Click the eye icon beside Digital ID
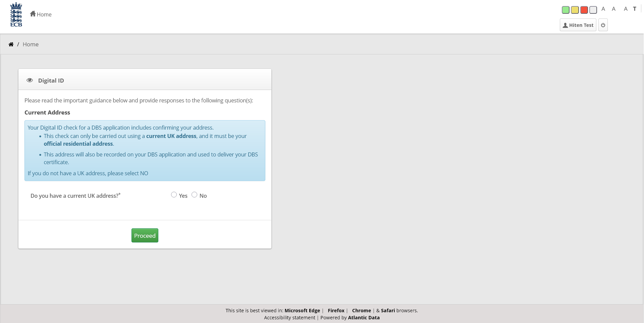The height and width of the screenshot is (323, 644). (x=30, y=80)
